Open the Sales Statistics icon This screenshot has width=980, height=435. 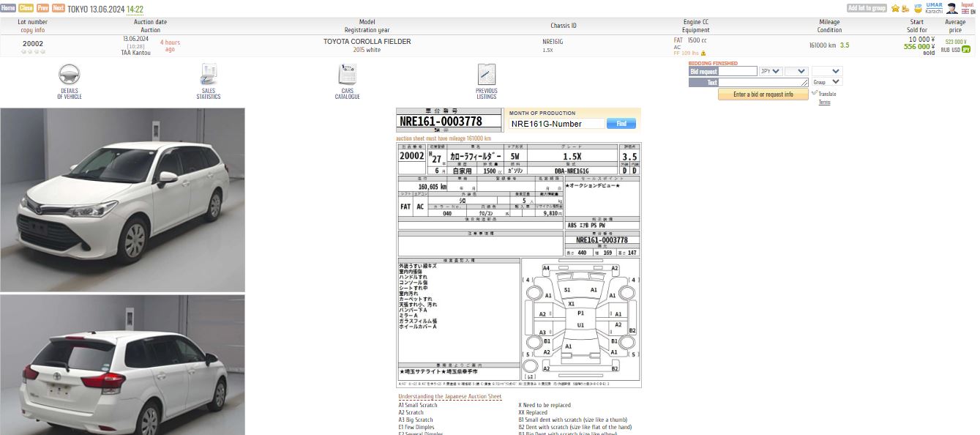(x=209, y=75)
